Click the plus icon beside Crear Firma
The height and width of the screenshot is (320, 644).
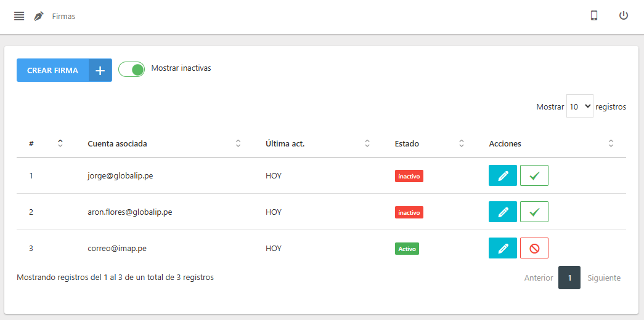tap(100, 71)
